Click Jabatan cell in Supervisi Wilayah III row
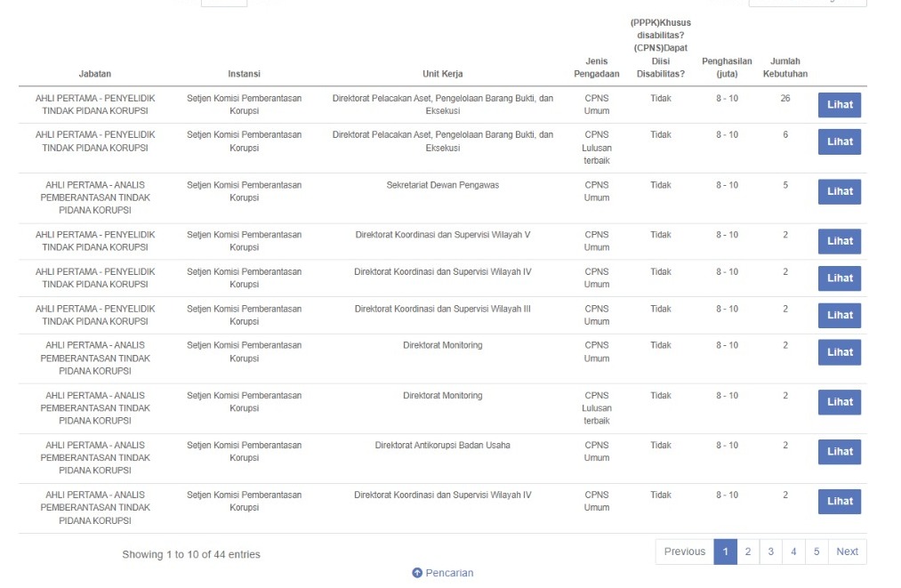This screenshot has width=901, height=588. pyautogui.click(x=95, y=315)
